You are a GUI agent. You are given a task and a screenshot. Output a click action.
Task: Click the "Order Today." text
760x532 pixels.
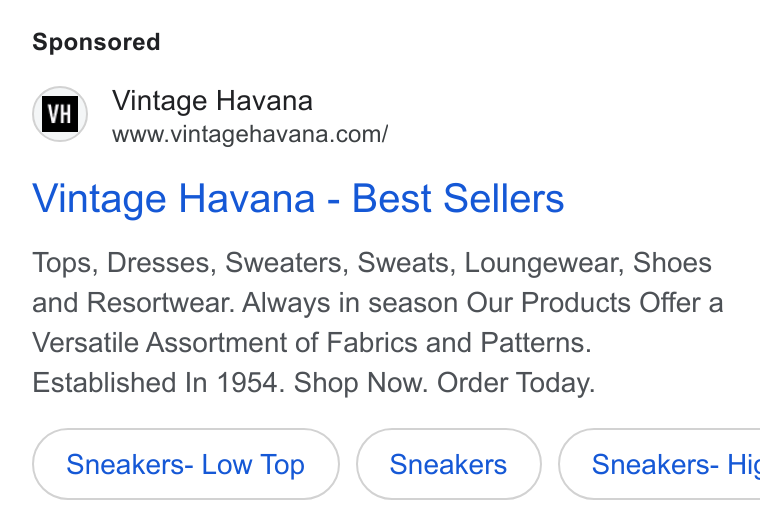tap(516, 383)
